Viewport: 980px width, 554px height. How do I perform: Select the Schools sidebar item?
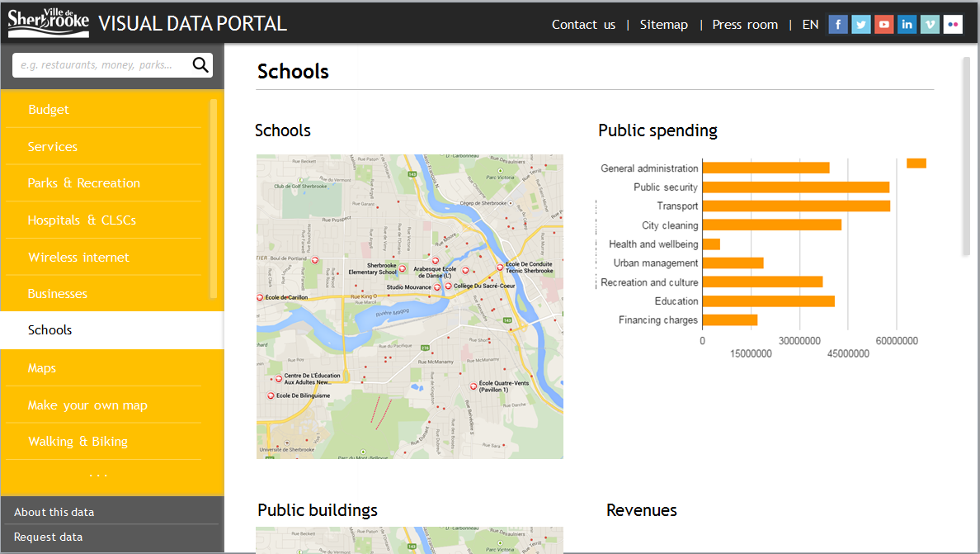click(112, 330)
